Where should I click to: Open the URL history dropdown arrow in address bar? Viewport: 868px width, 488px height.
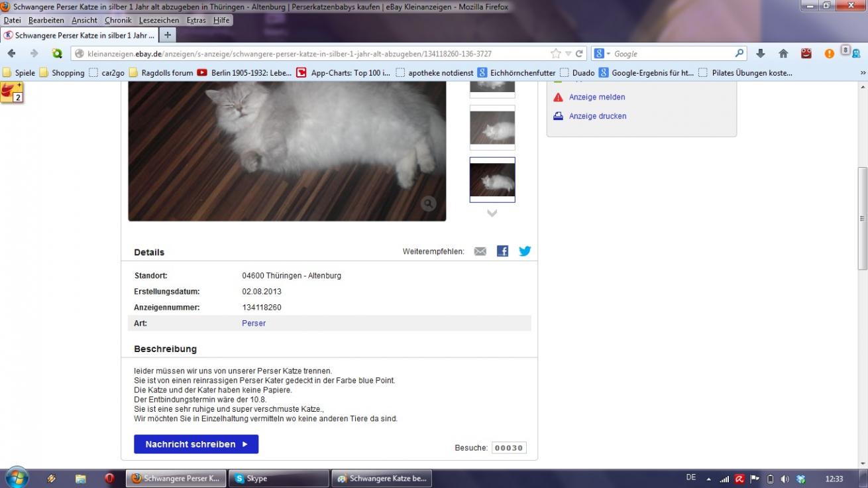pos(568,54)
